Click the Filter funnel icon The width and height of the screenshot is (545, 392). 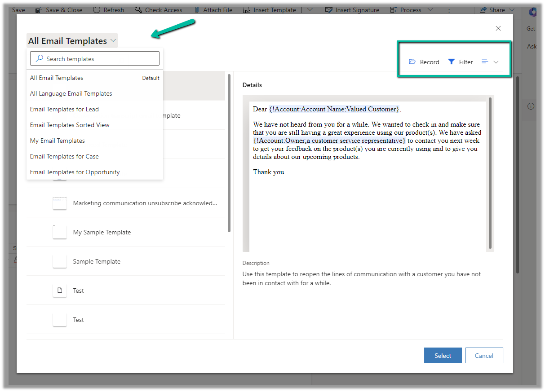(452, 62)
